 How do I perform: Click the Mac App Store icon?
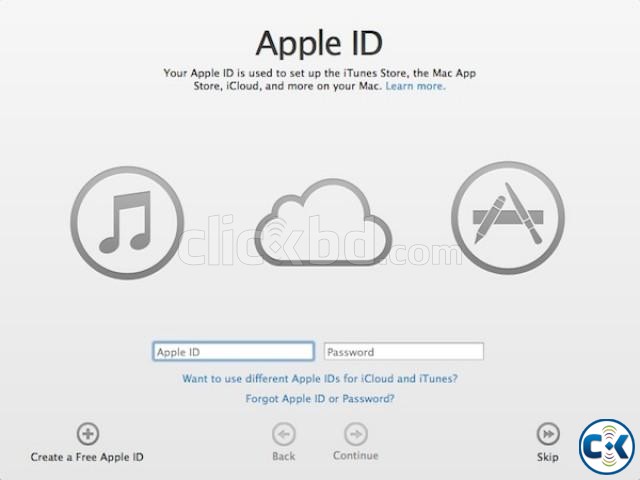[x=508, y=218]
